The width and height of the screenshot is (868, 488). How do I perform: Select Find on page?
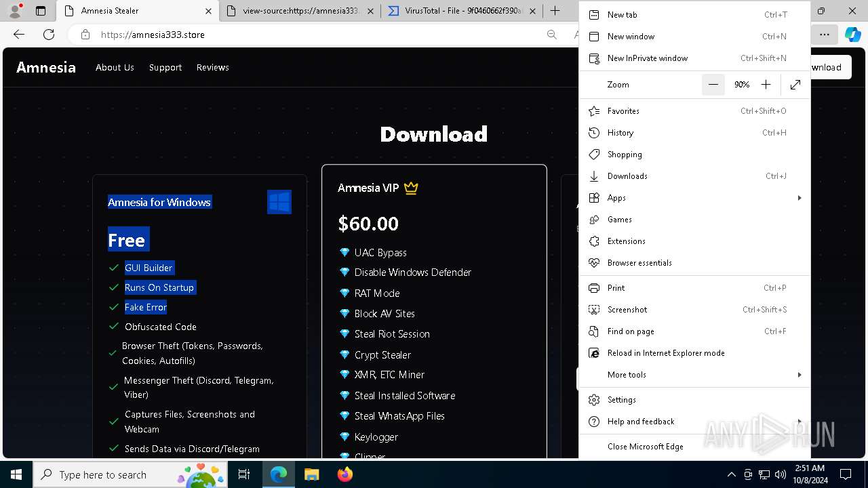[x=694, y=331]
